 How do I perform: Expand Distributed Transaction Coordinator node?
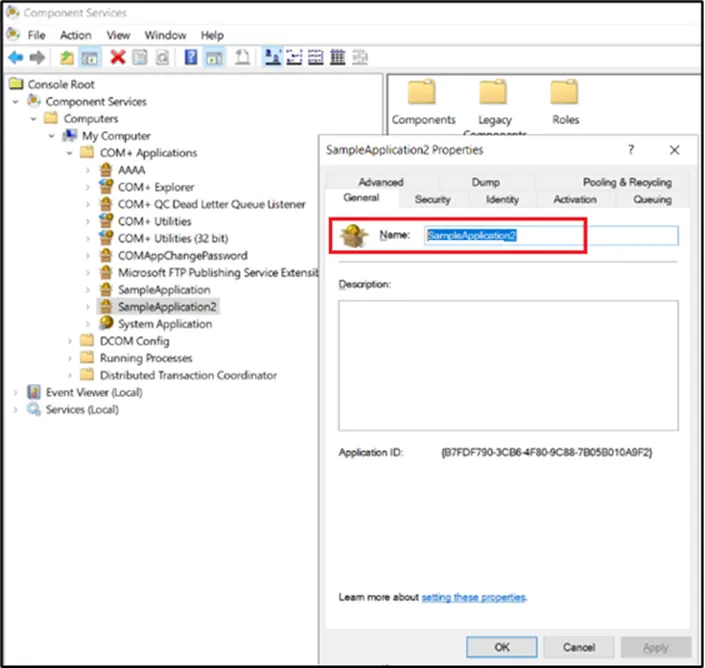tap(69, 375)
